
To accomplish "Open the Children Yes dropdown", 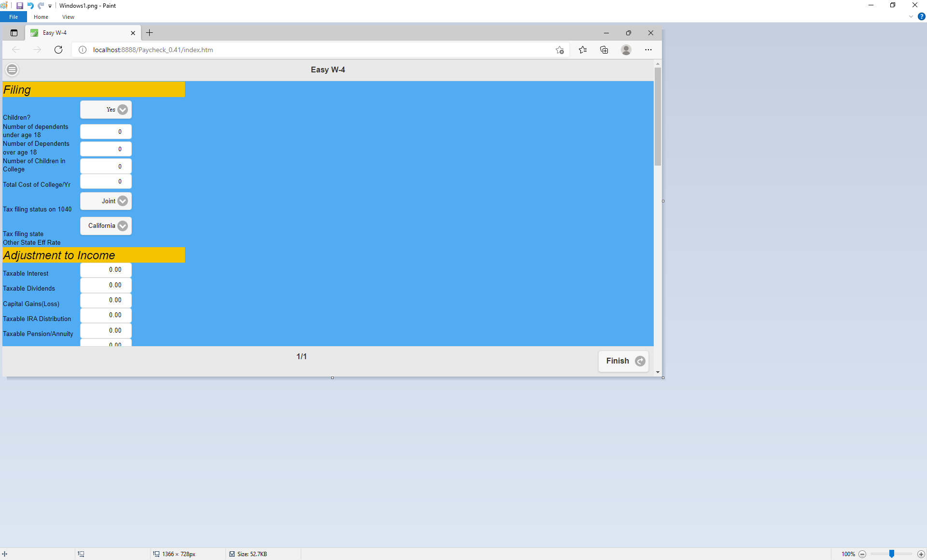I will pyautogui.click(x=106, y=110).
